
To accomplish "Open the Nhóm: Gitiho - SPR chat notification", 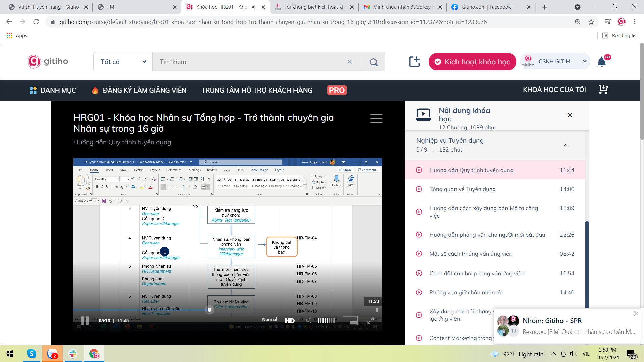I will 568,326.
